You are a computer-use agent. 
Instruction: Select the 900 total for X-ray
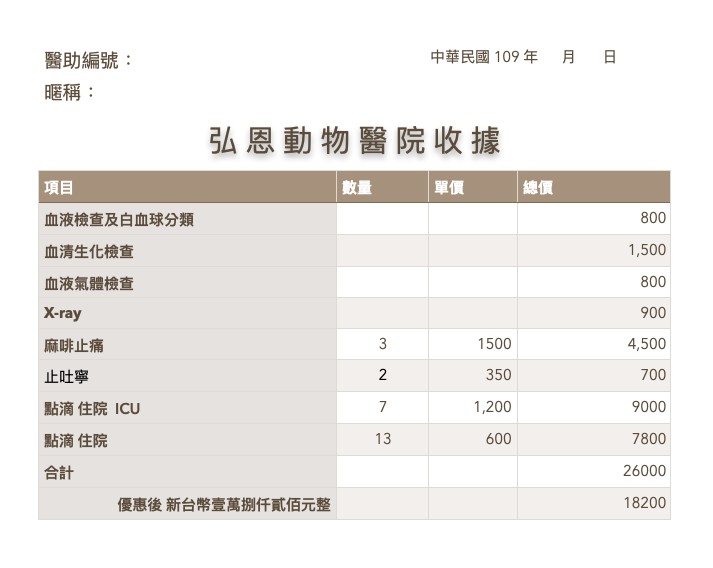point(653,312)
